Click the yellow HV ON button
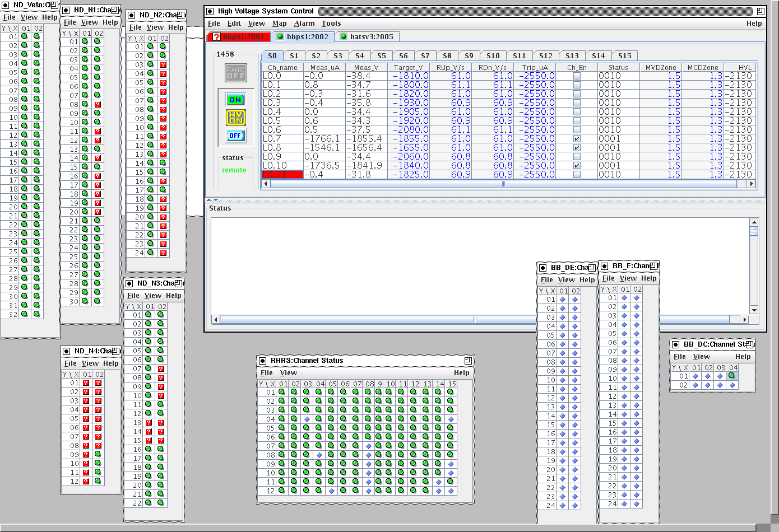Viewport: 779px width, 532px height. (235, 118)
